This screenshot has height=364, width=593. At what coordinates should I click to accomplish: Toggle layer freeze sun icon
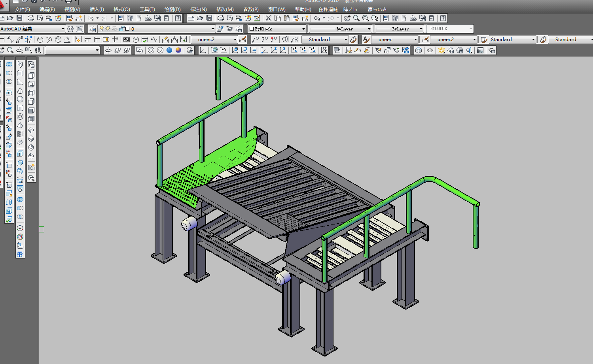coord(108,28)
